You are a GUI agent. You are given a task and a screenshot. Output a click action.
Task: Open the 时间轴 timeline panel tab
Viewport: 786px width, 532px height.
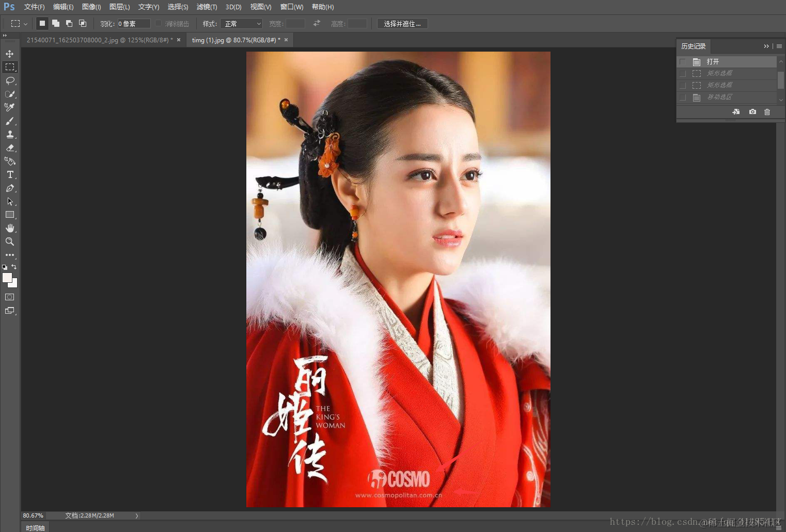click(x=35, y=528)
